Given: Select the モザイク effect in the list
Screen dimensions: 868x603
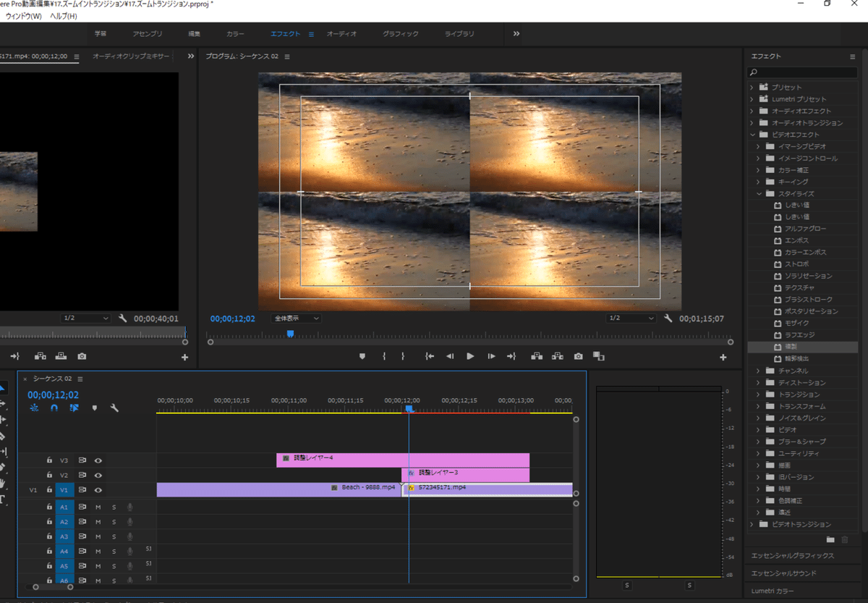Looking at the screenshot, I should (797, 323).
